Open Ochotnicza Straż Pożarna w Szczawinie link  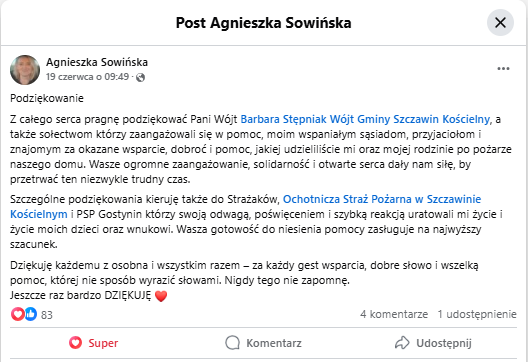pyautogui.click(x=382, y=199)
